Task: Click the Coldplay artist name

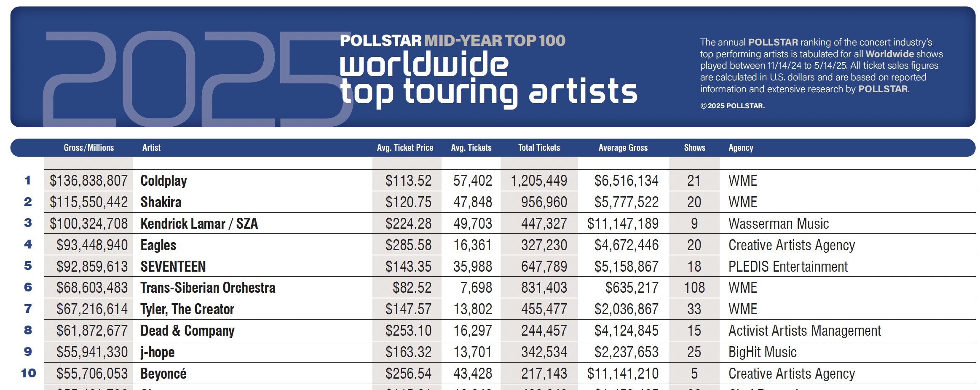Action: pyautogui.click(x=163, y=181)
